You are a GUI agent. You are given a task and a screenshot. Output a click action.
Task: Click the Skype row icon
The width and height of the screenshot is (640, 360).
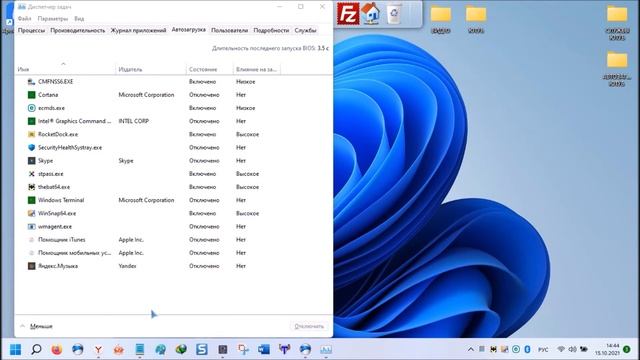pos(31,161)
